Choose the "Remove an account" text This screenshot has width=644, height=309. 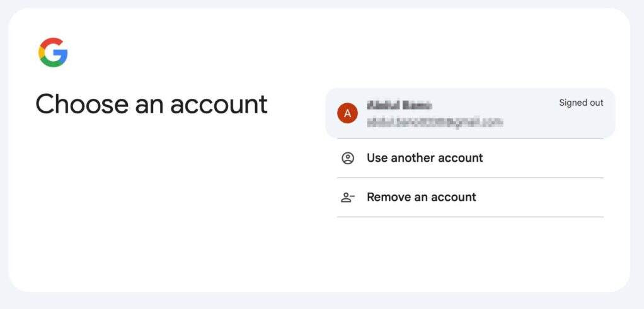(x=421, y=197)
